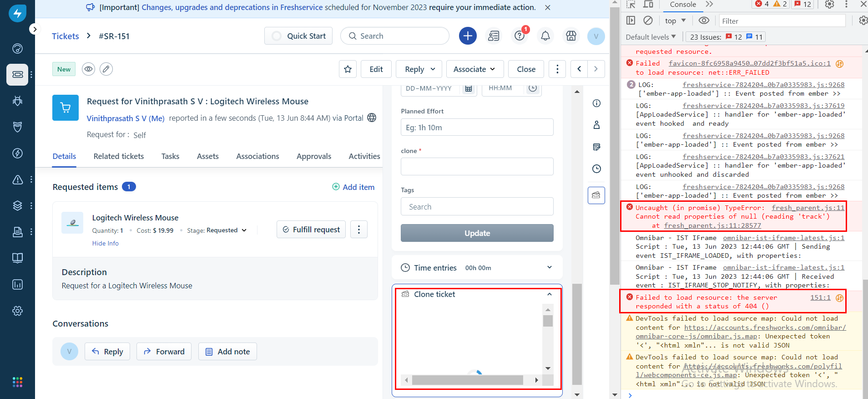This screenshot has width=868, height=399.
Task: Click the Tags search field
Action: [477, 206]
